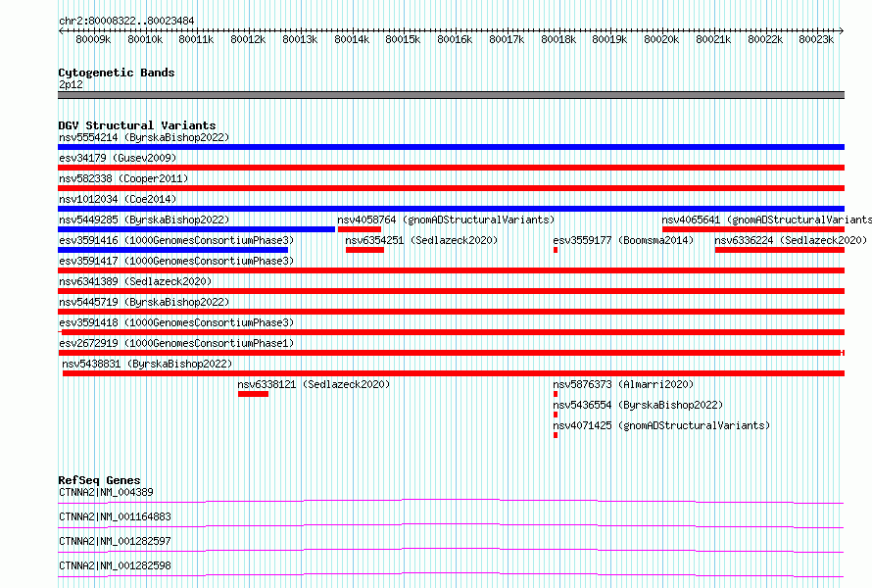Click the red nsv4065641 variant bar
The width and height of the screenshot is (872, 588).
click(x=753, y=229)
